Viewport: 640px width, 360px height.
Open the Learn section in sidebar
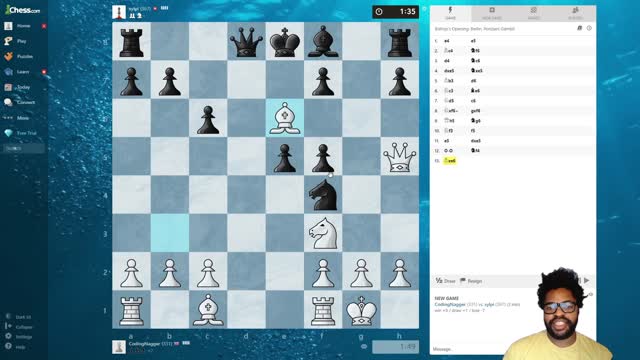pos(23,72)
